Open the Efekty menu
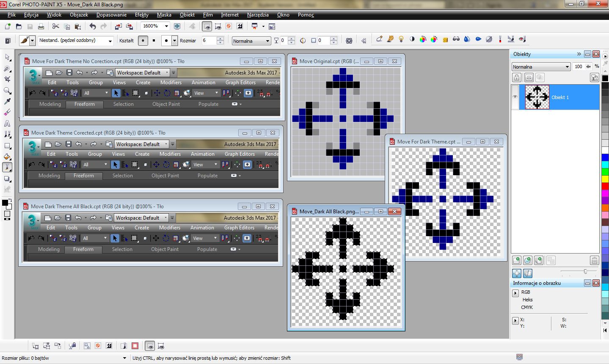This screenshot has height=364, width=609. (141, 15)
